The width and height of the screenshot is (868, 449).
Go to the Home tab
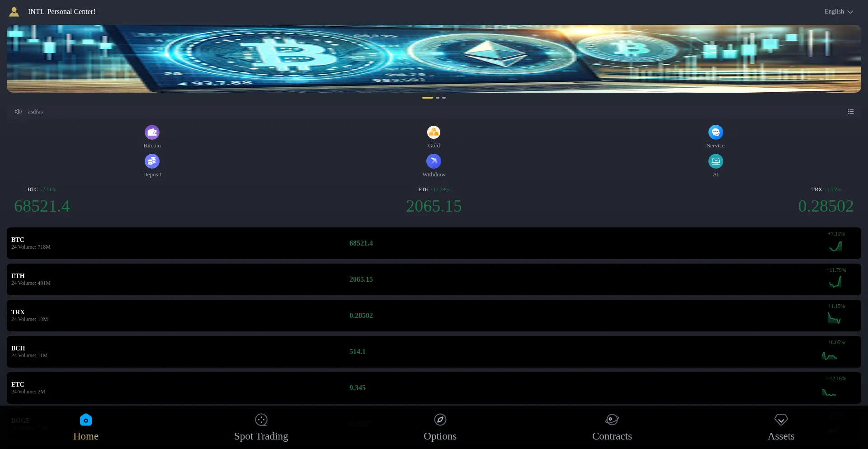pyautogui.click(x=86, y=427)
